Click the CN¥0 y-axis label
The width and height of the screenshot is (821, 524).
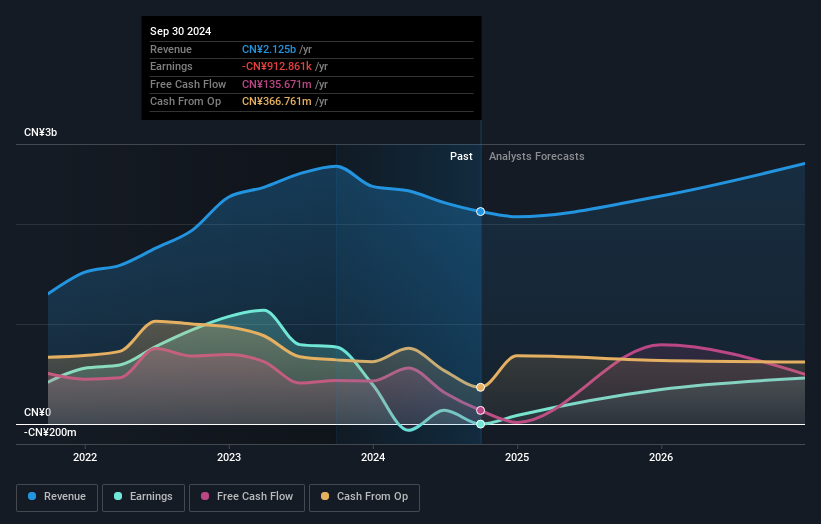click(x=37, y=412)
